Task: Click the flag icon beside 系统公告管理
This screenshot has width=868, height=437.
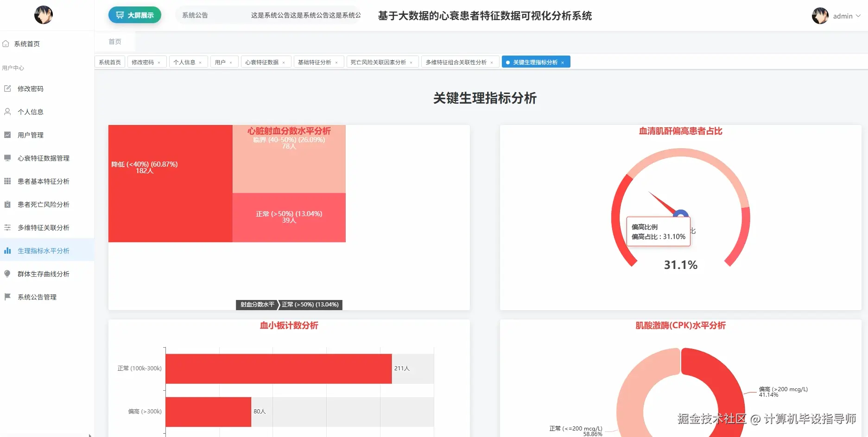Action: pyautogui.click(x=7, y=297)
